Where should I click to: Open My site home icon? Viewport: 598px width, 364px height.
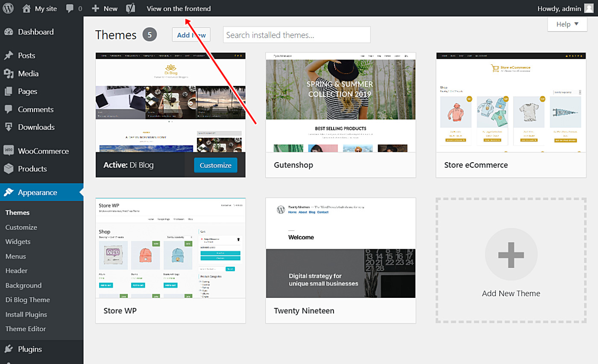26,8
